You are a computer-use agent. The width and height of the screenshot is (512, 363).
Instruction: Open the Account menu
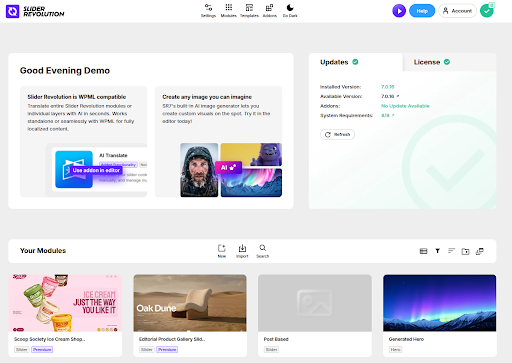(x=457, y=11)
